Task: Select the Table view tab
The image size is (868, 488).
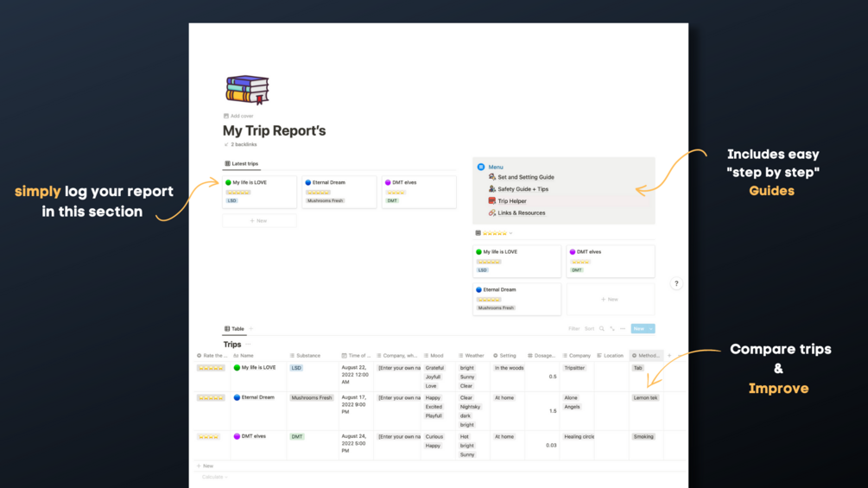Action: coord(234,329)
